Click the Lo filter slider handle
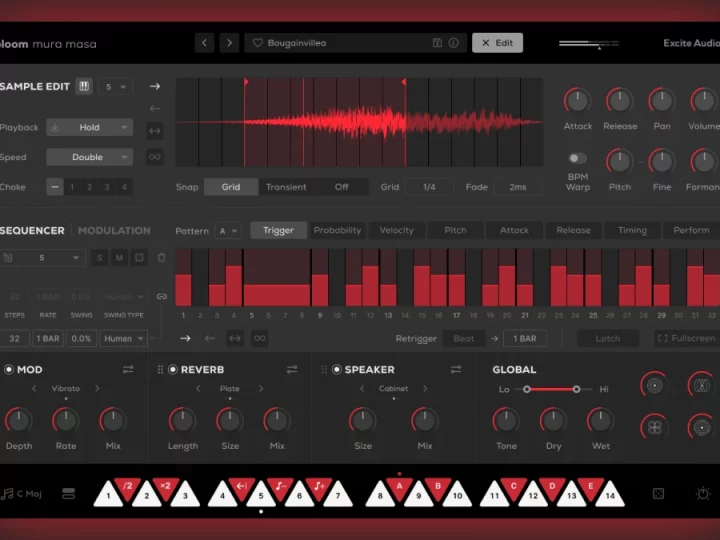720x540 pixels. click(x=527, y=389)
